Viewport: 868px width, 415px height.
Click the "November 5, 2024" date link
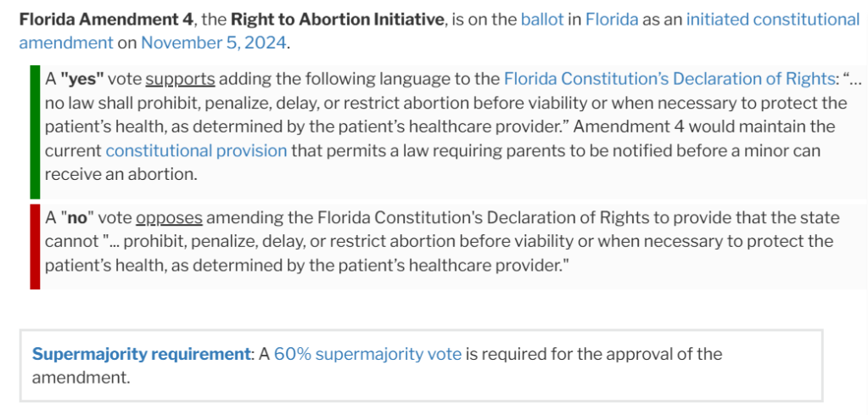point(213,42)
